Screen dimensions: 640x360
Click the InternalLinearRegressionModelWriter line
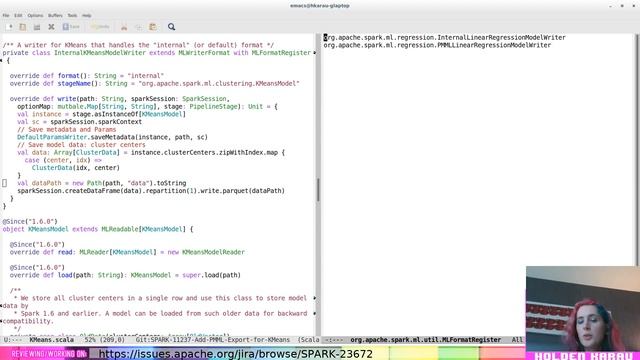[x=444, y=38]
